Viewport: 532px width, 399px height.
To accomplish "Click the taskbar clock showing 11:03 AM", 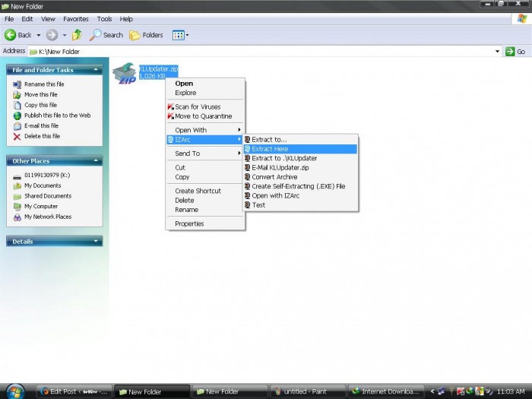I will (x=511, y=391).
